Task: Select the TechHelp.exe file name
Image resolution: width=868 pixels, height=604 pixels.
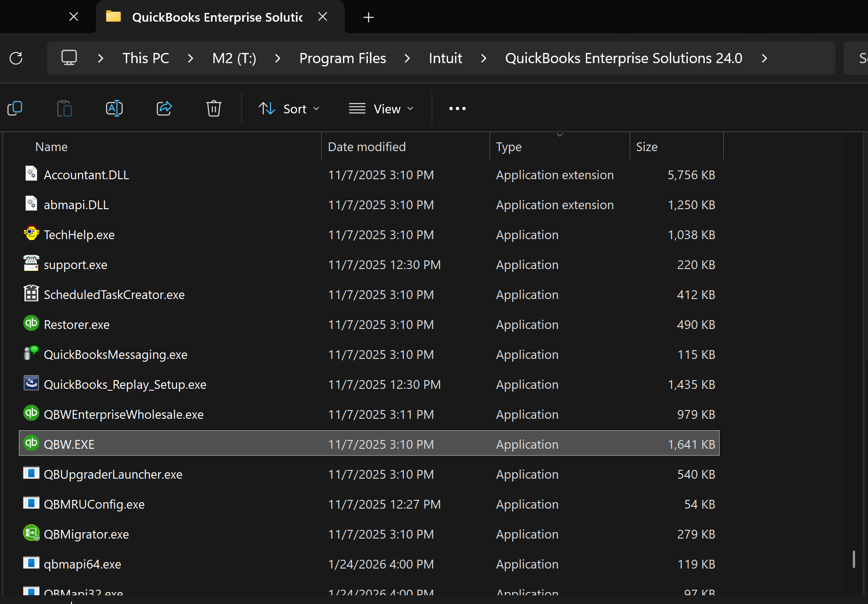Action: pyautogui.click(x=79, y=235)
